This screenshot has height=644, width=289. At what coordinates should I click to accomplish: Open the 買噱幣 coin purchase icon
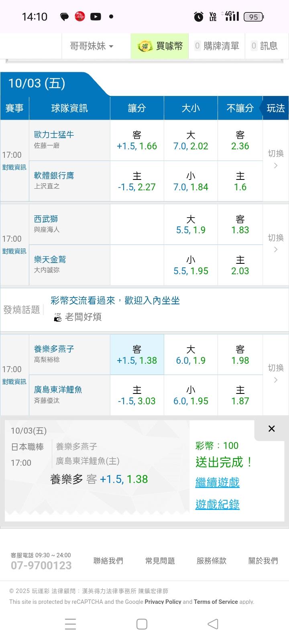[x=144, y=46]
